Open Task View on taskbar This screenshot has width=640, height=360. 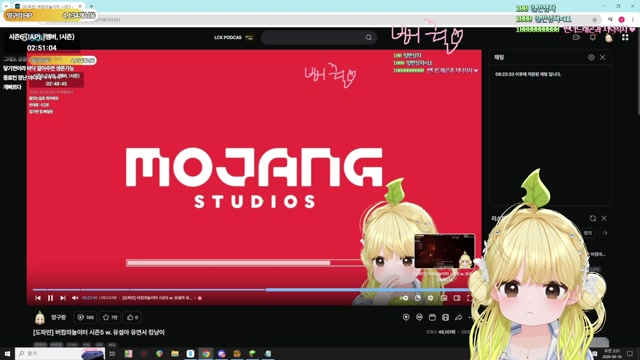(x=112, y=353)
